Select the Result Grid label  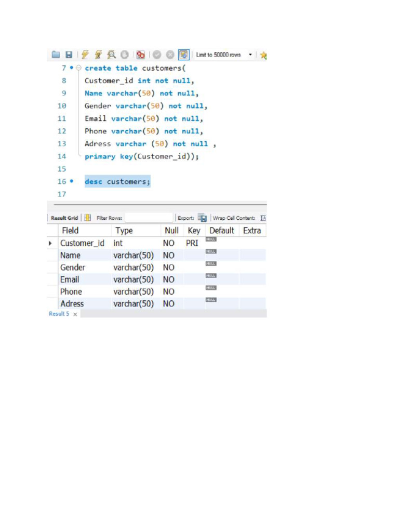tap(64, 218)
